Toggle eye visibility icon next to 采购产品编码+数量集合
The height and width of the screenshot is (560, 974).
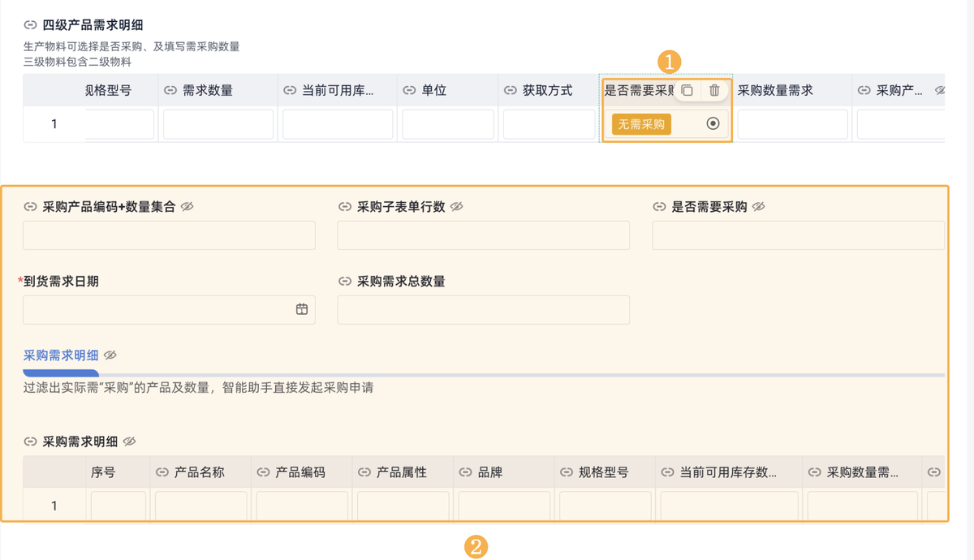187,207
